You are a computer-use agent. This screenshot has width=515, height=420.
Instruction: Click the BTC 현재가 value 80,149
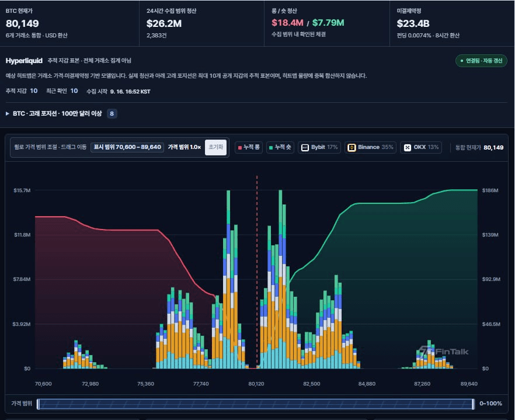coord(22,23)
